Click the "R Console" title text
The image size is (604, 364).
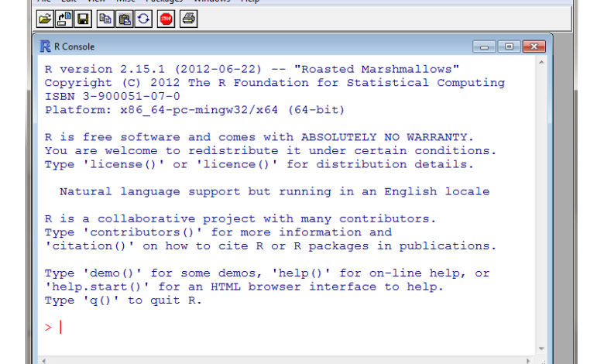(74, 46)
